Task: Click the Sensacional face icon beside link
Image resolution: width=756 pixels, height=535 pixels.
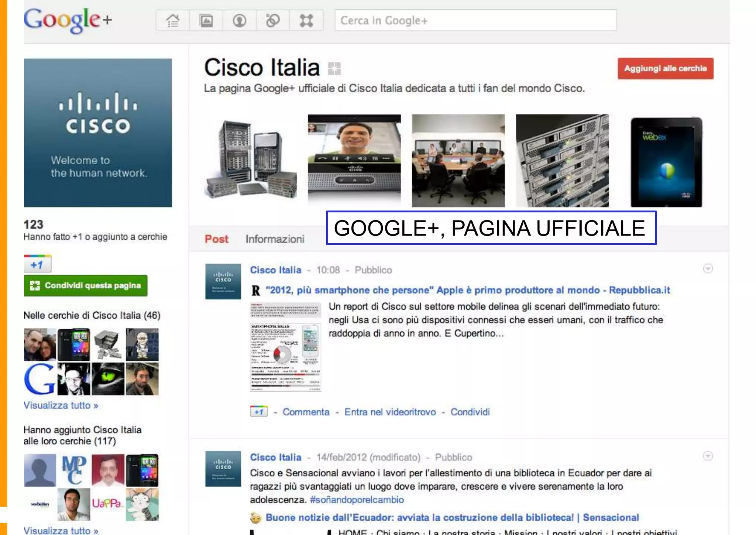Action: [255, 518]
